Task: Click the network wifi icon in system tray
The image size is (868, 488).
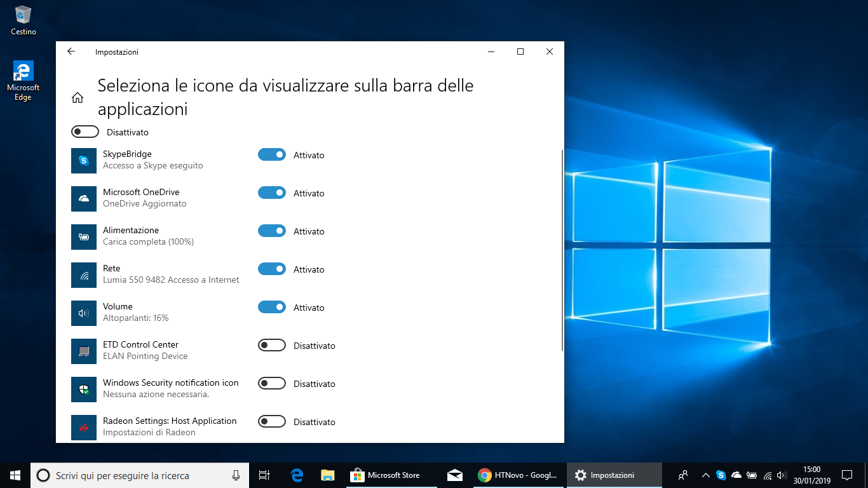Action: pos(768,475)
